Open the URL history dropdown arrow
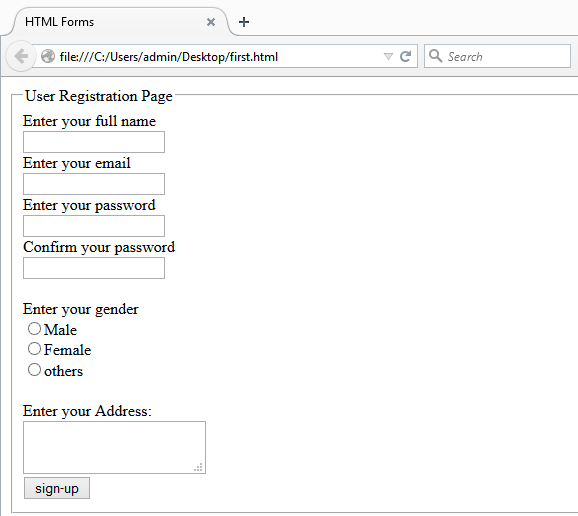Viewport: 578px width, 516px height. tap(388, 56)
